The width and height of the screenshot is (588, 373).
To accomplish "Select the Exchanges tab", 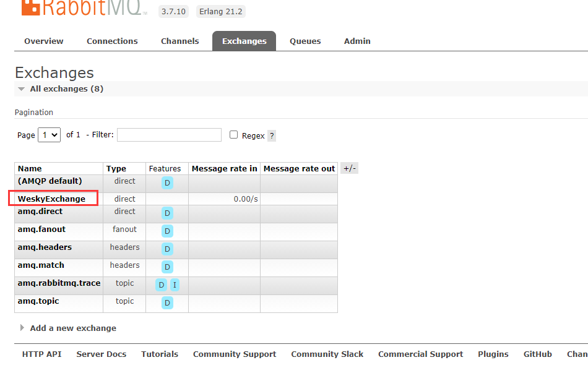I will 244,41.
